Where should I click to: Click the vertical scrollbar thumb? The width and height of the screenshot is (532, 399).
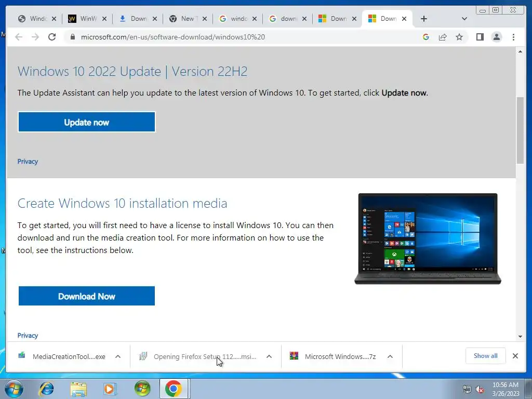tap(520, 130)
